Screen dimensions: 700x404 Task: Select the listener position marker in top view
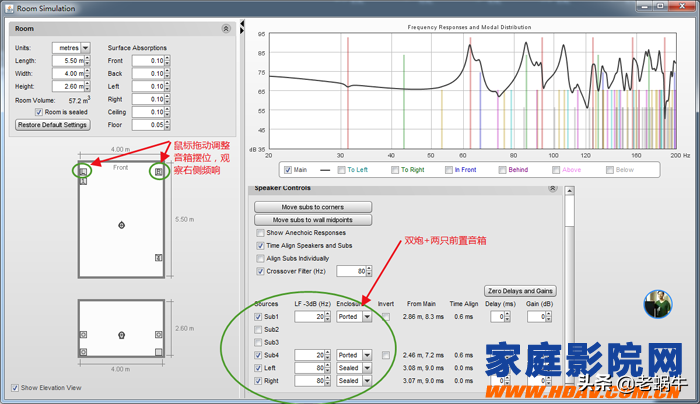[121, 225]
